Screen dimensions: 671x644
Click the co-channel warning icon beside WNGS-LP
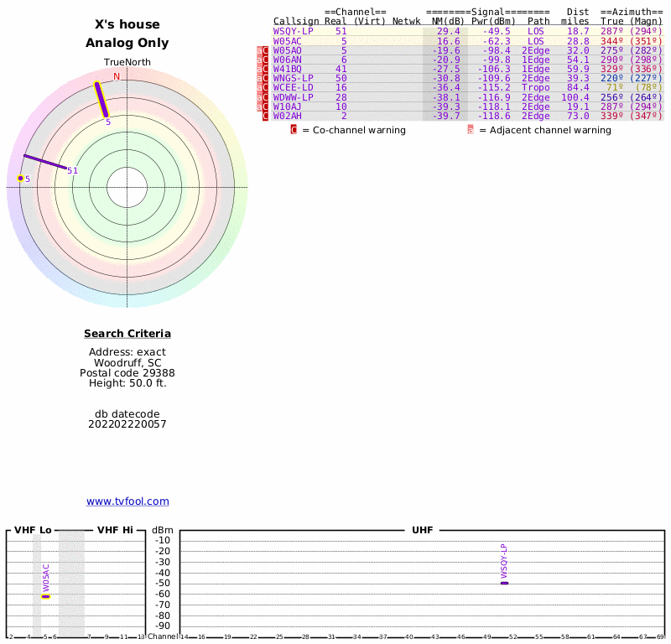(266, 78)
